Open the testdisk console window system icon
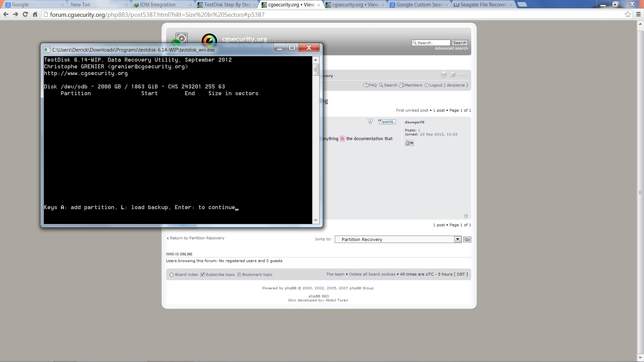Screen dimensions: 644x362 [x=47, y=50]
